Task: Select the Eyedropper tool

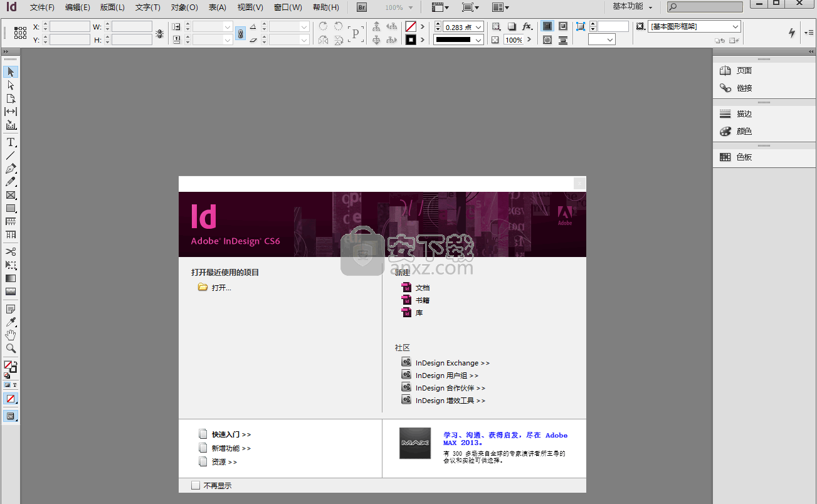Action: [11, 322]
